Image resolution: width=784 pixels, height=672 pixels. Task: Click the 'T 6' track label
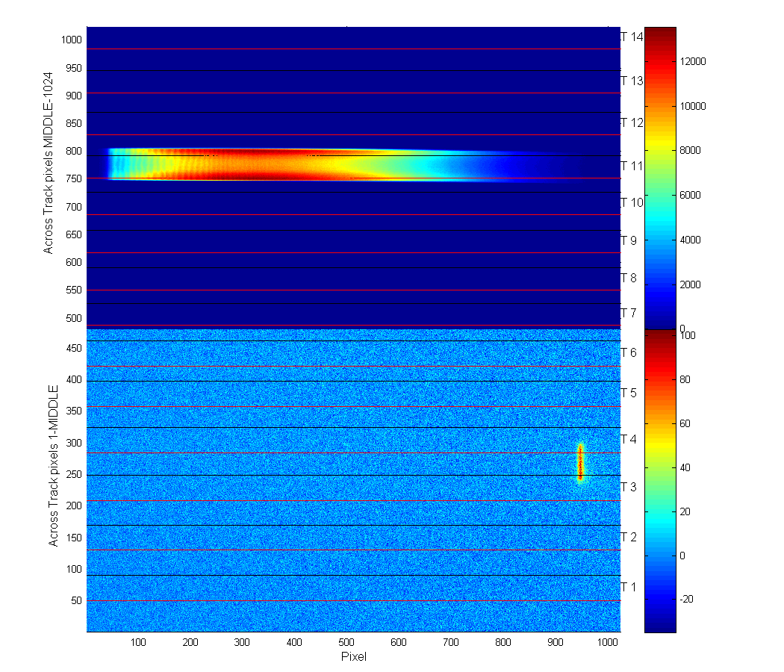[629, 353]
